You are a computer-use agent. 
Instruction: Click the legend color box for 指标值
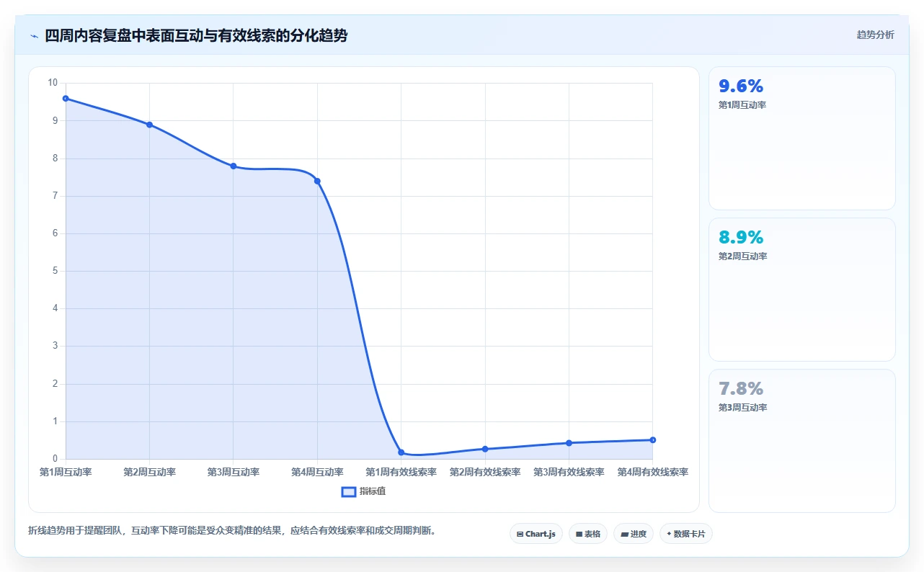[x=348, y=491]
